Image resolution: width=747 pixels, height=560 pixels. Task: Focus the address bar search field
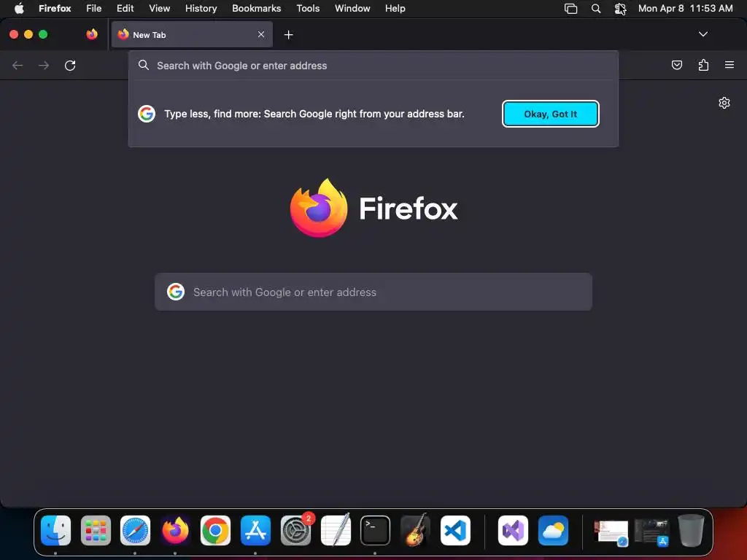point(373,66)
